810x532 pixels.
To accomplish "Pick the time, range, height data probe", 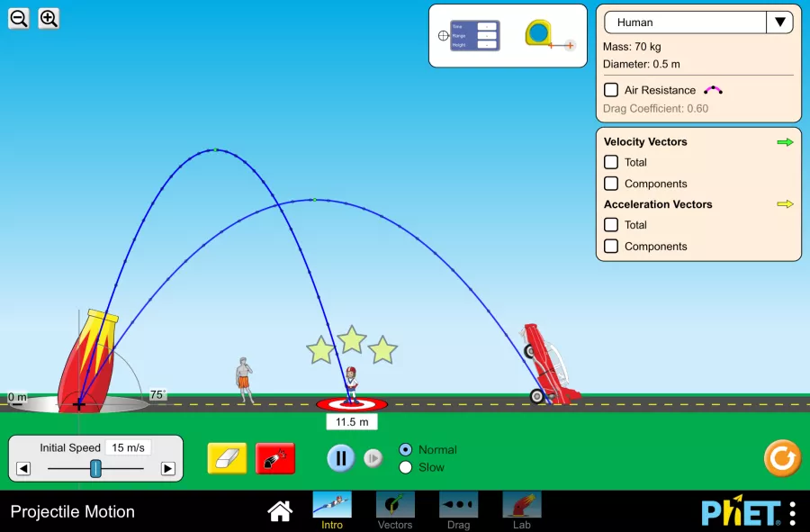I will point(474,35).
